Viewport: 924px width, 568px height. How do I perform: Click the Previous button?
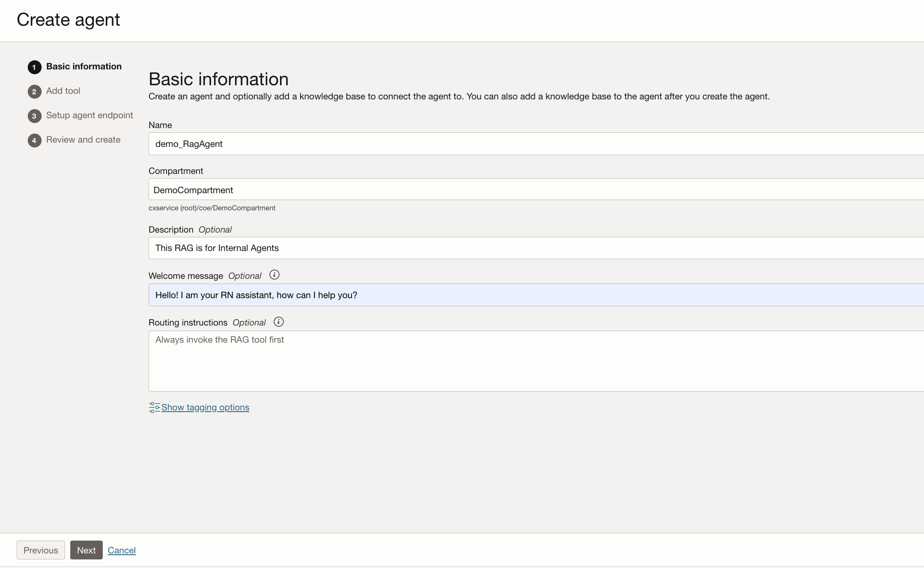point(41,550)
